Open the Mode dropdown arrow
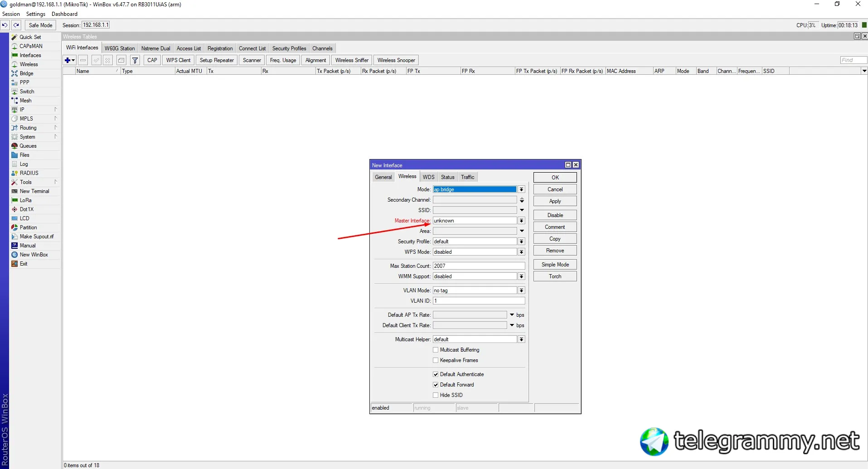Viewport: 868px width, 469px height. click(522, 189)
